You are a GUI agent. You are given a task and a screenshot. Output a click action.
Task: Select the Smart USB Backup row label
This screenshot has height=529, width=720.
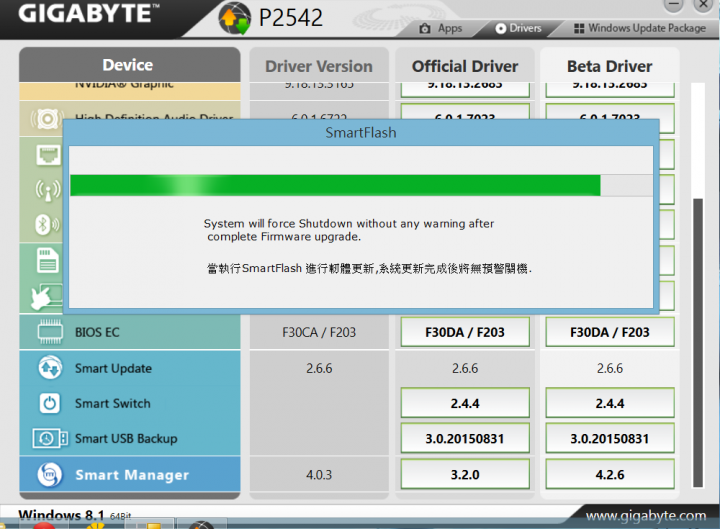click(x=126, y=439)
